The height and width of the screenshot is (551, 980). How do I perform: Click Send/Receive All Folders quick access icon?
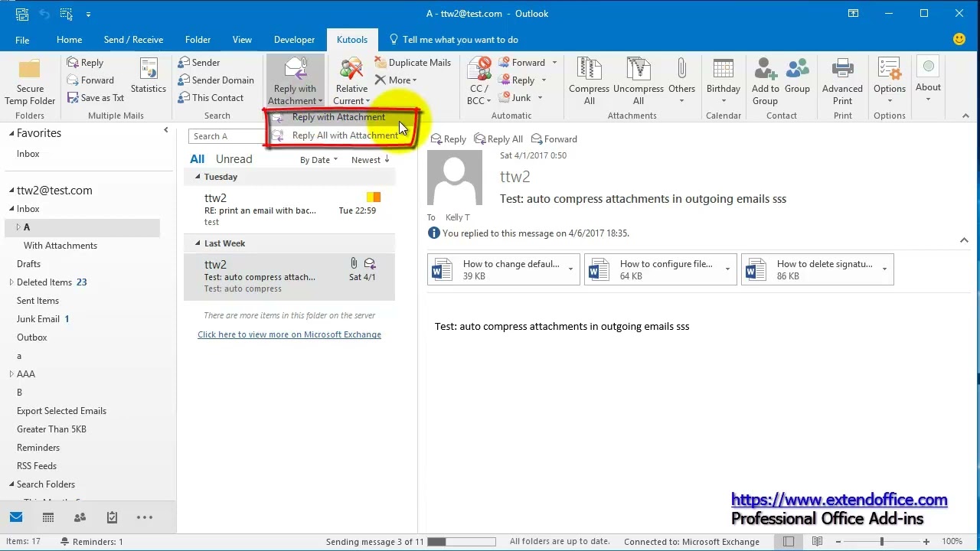pyautogui.click(x=21, y=14)
